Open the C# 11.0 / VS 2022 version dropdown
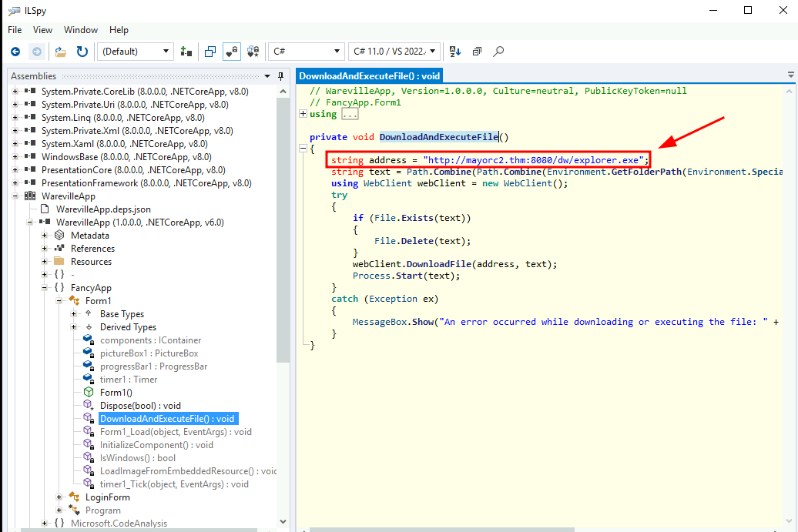Screen dimensions: 798x532 click(394, 52)
